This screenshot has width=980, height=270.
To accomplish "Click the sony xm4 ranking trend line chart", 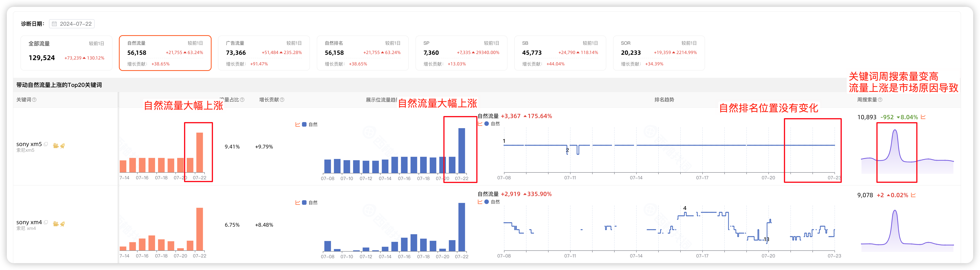I will tap(669, 232).
